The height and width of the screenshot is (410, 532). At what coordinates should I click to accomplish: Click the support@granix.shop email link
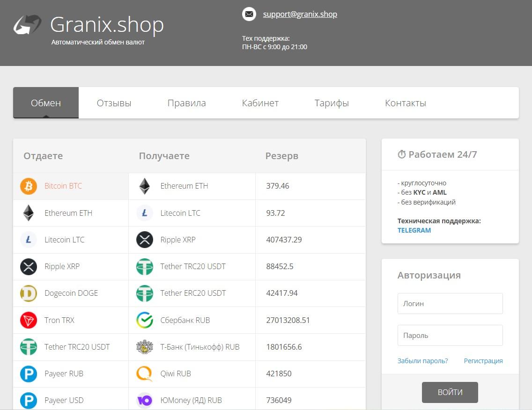coord(300,14)
